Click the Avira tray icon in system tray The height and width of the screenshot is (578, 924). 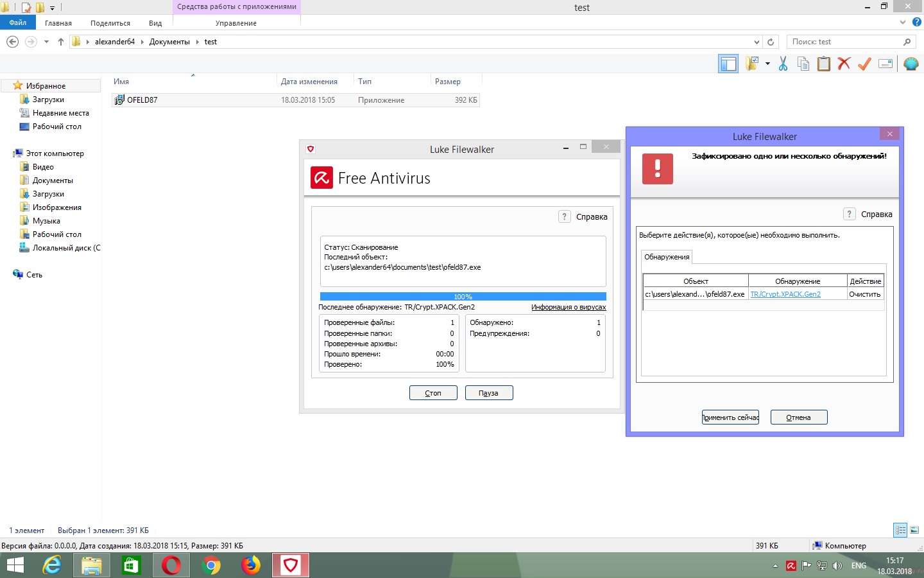click(791, 566)
